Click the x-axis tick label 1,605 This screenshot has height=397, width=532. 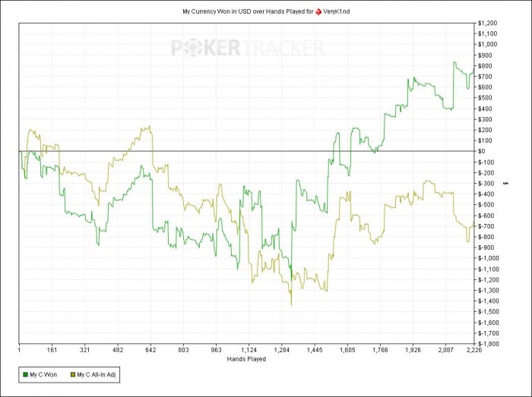347,350
